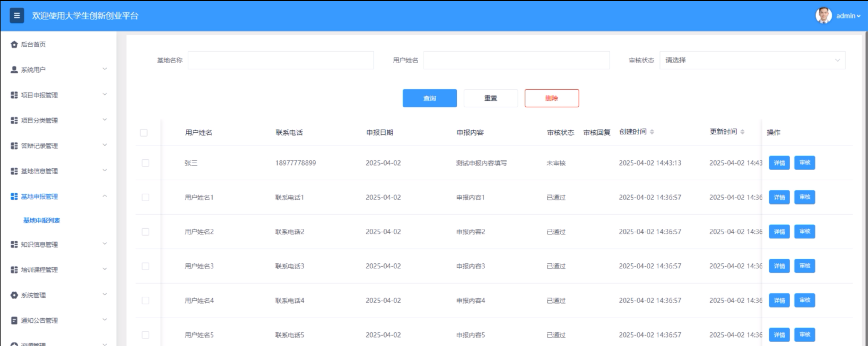This screenshot has height=346, width=868.
Task: Open the 审核状态 请选择 dropdown
Action: tap(752, 60)
